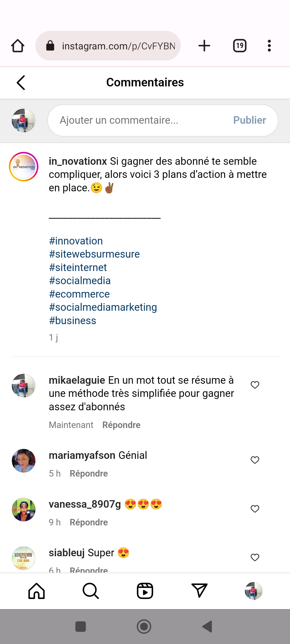Open the Reels tab
This screenshot has width=290, height=644.
click(145, 591)
